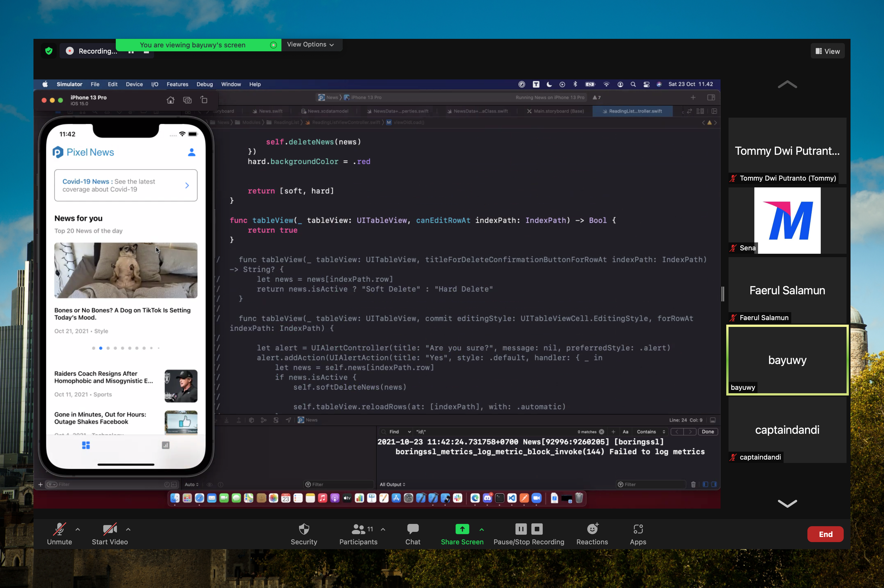Viewport: 884px width, 588px height.
Task: Open the Participants panel
Action: click(358, 534)
